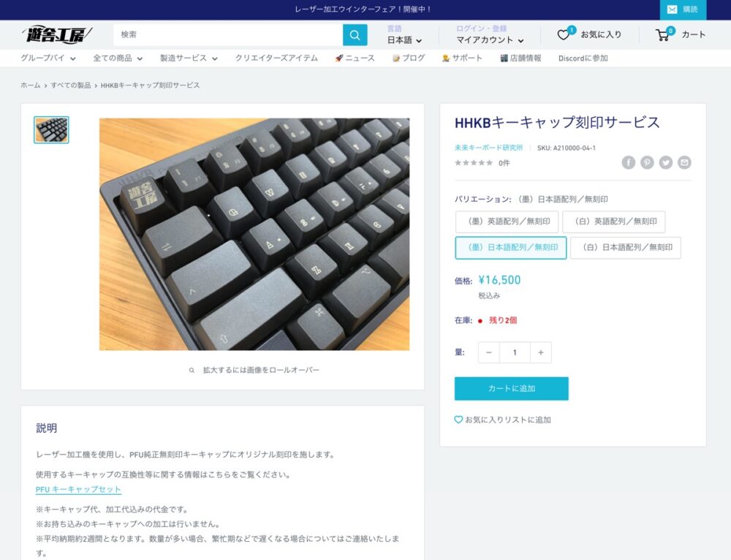Screen dimensions: 731x560
Task: Open the shopping cart icon
Action: tap(663, 35)
